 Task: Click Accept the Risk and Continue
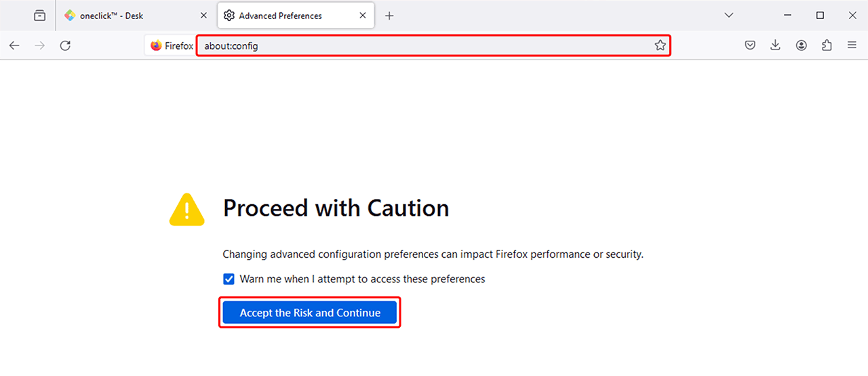click(310, 313)
